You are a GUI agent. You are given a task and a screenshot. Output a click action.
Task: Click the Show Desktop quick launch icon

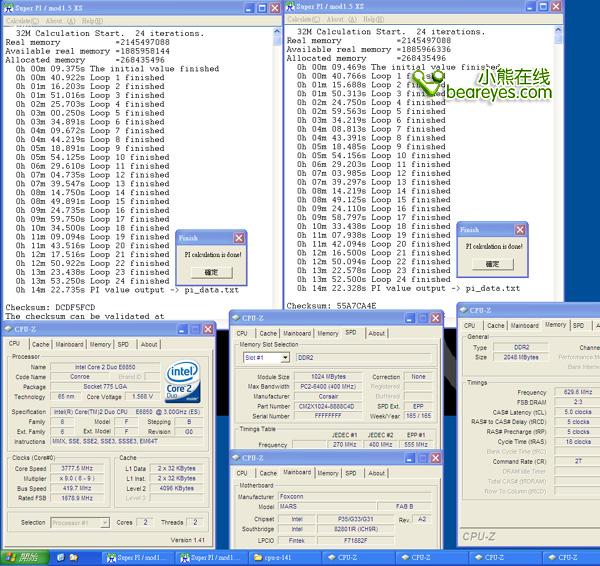point(61,558)
